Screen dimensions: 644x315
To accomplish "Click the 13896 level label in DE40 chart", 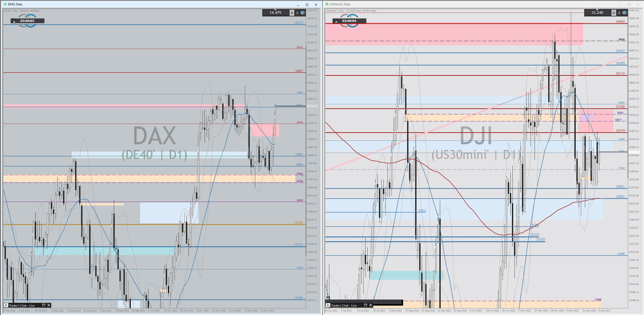I will tap(299, 164).
